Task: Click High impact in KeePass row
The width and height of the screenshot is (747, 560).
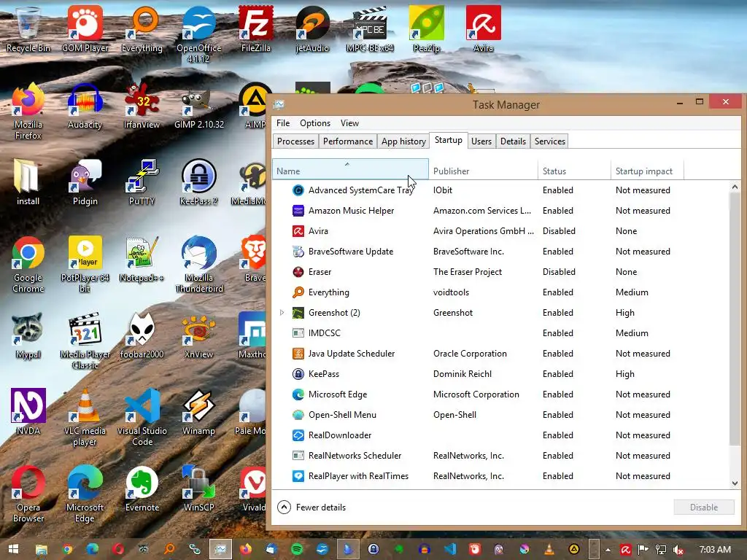Action: (x=625, y=374)
